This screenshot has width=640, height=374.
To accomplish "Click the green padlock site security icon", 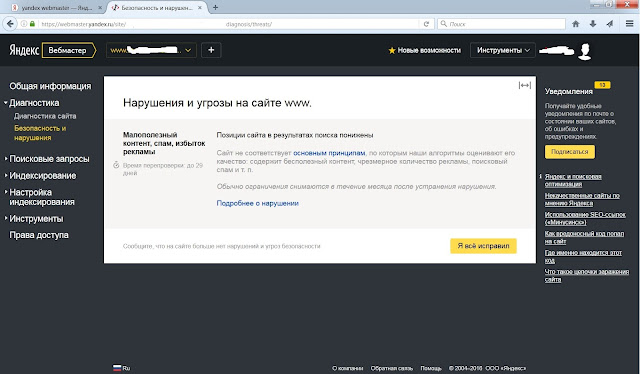I will tap(33, 24).
